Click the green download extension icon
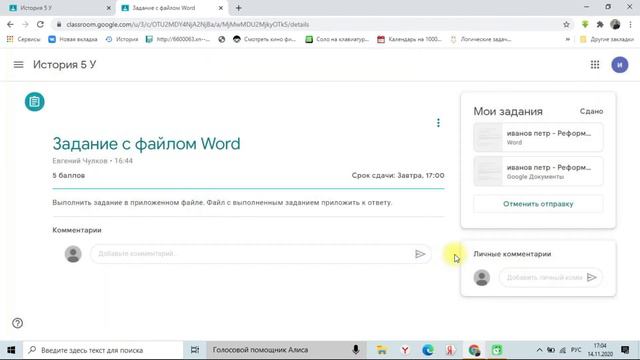This screenshot has width=640, height=360. click(585, 24)
